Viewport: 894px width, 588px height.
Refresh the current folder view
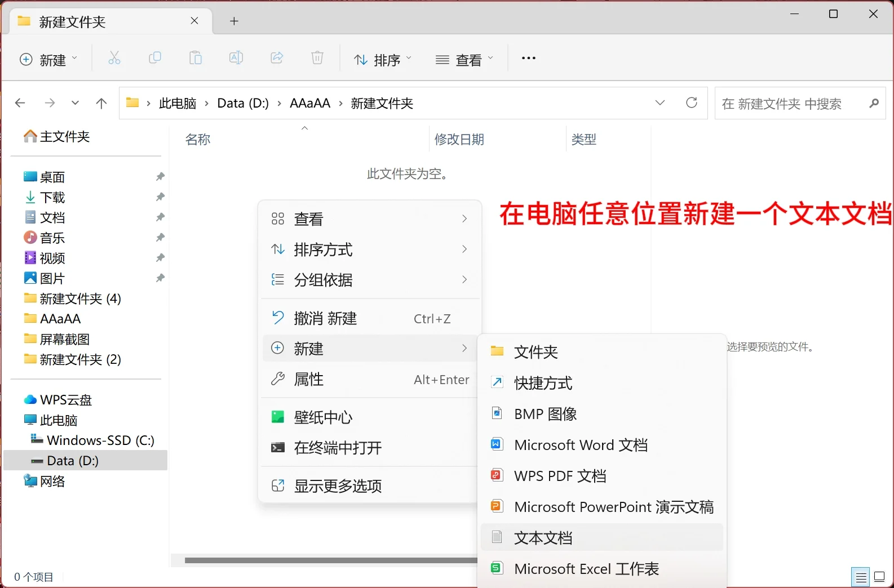(x=692, y=103)
